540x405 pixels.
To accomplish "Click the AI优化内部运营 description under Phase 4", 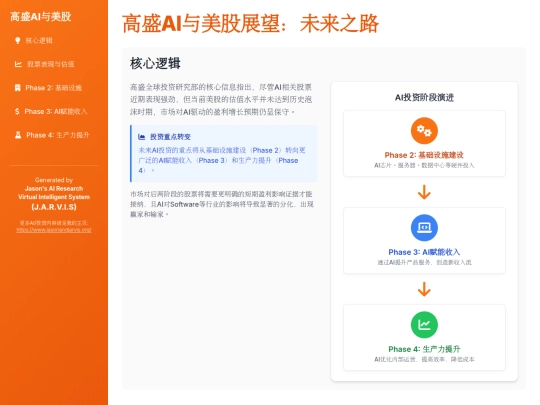I will pos(424,359).
